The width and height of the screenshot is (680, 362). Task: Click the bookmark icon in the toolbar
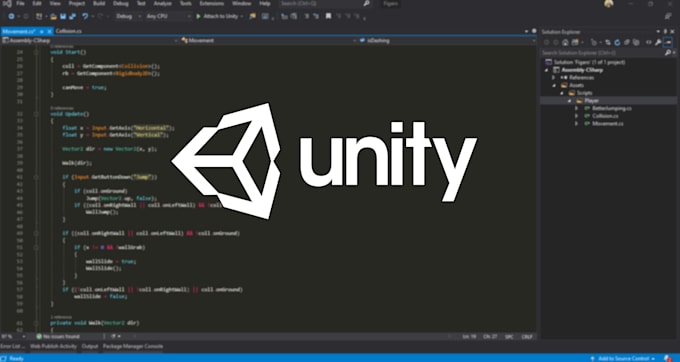[328, 16]
